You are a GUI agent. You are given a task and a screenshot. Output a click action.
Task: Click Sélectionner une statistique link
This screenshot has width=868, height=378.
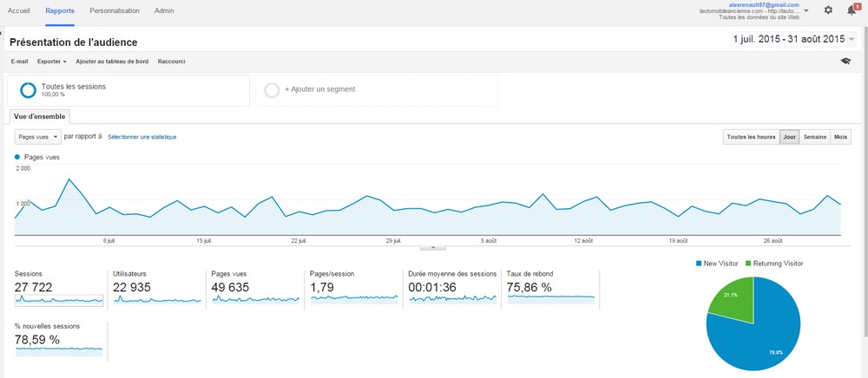tap(141, 137)
